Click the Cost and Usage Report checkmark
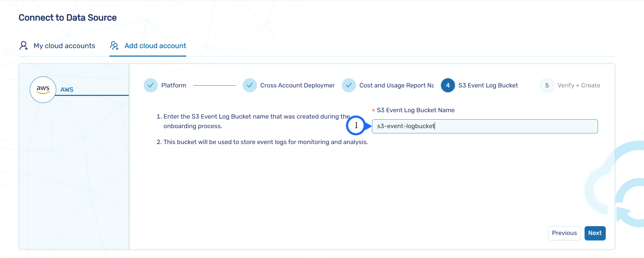The width and height of the screenshot is (644, 258). click(349, 85)
